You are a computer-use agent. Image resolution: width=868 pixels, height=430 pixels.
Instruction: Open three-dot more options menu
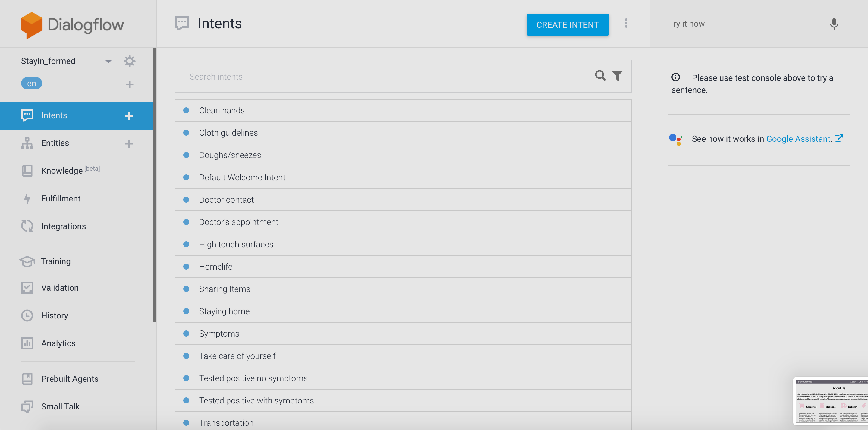(626, 23)
